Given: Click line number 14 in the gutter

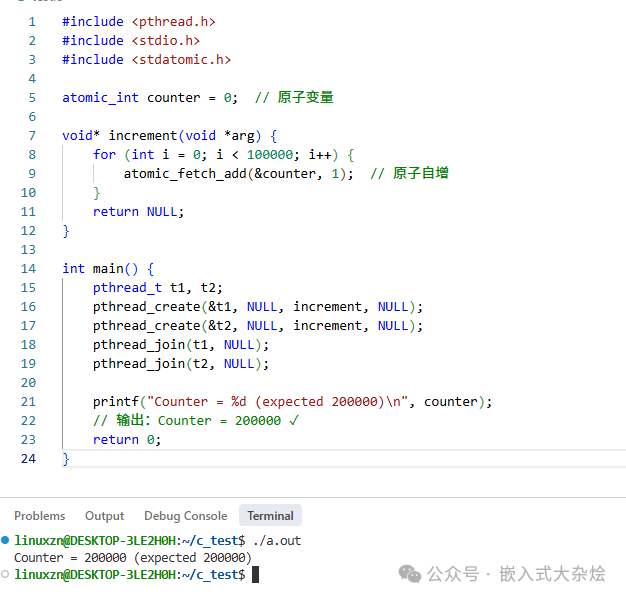Looking at the screenshot, I should (x=28, y=269).
